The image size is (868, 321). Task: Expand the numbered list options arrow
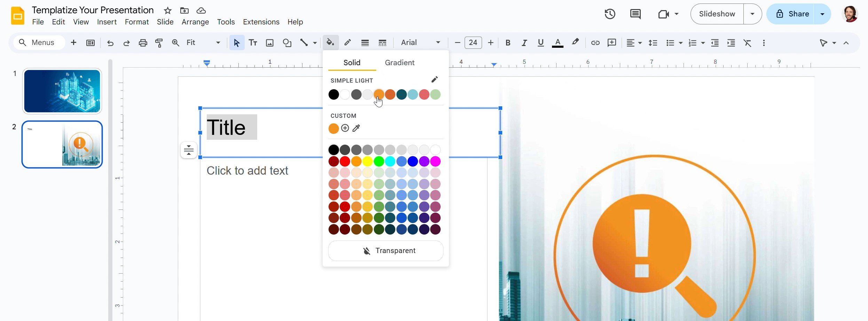(x=703, y=43)
